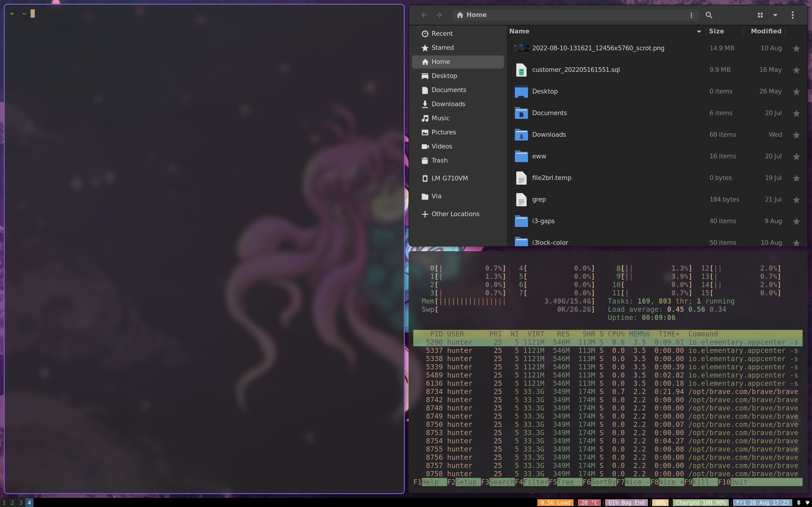This screenshot has width=812, height=507.
Task: Open the hamburger menu in Files
Action: 792,15
